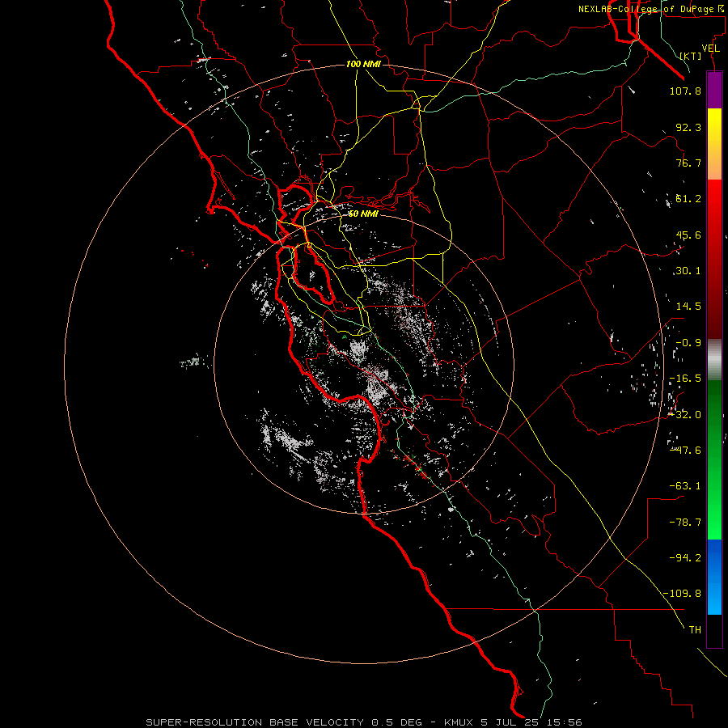This screenshot has height=728, width=728.
Task: Select the -78.7 velocity scale value
Action: click(685, 523)
